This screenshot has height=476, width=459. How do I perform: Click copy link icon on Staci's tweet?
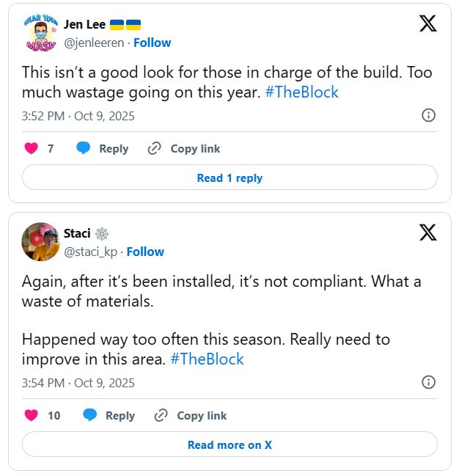(x=161, y=415)
